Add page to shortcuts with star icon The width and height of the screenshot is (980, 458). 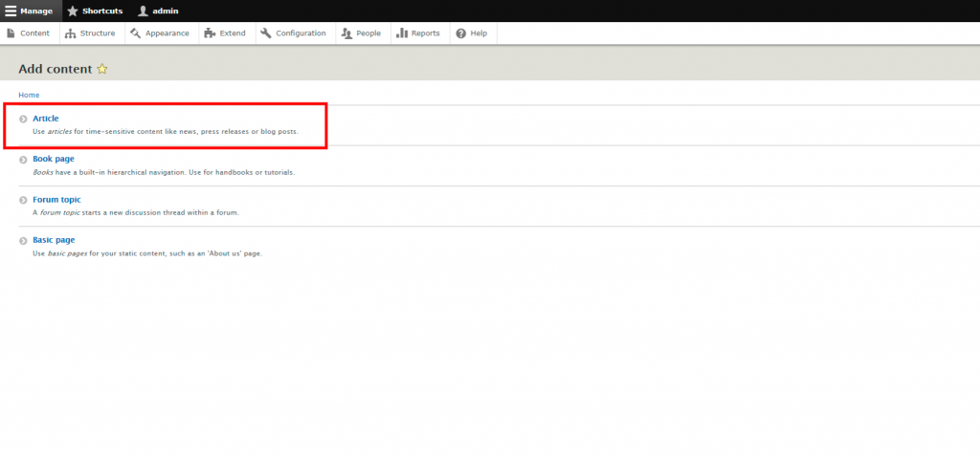[x=102, y=69]
